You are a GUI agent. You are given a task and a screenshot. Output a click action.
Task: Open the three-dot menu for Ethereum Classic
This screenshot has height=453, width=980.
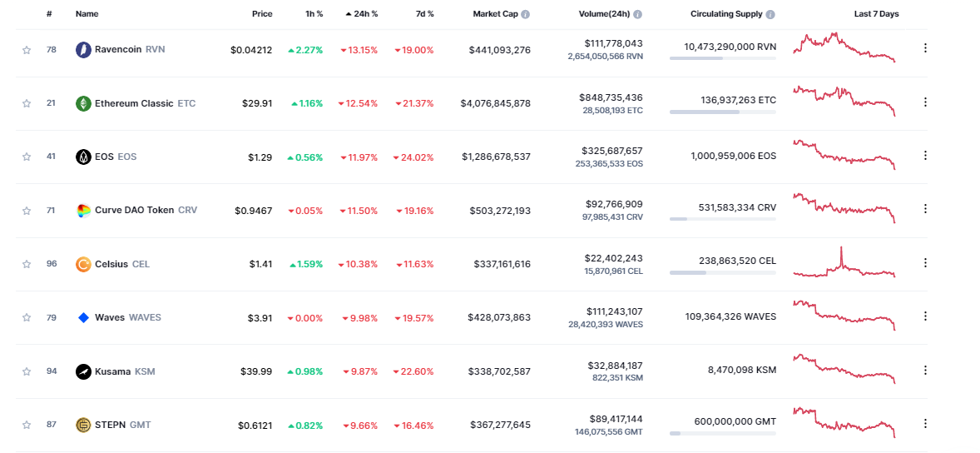click(925, 102)
